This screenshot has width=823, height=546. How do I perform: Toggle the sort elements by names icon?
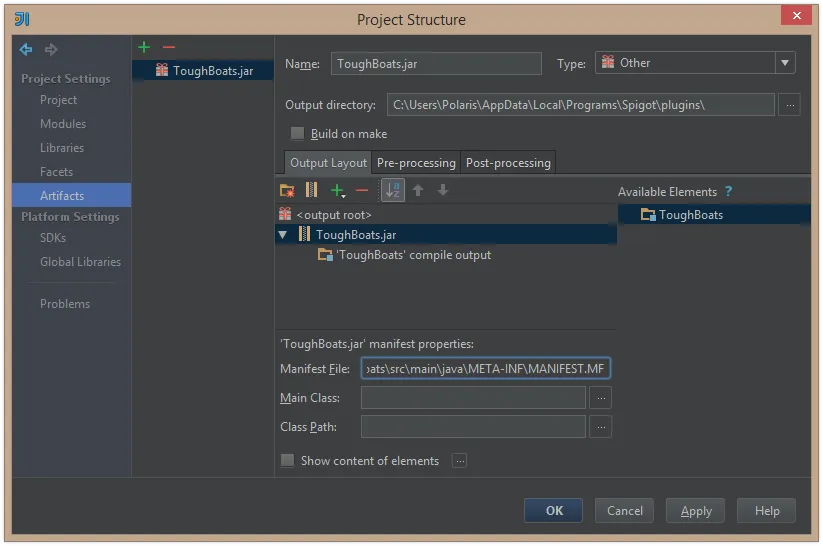tap(393, 190)
